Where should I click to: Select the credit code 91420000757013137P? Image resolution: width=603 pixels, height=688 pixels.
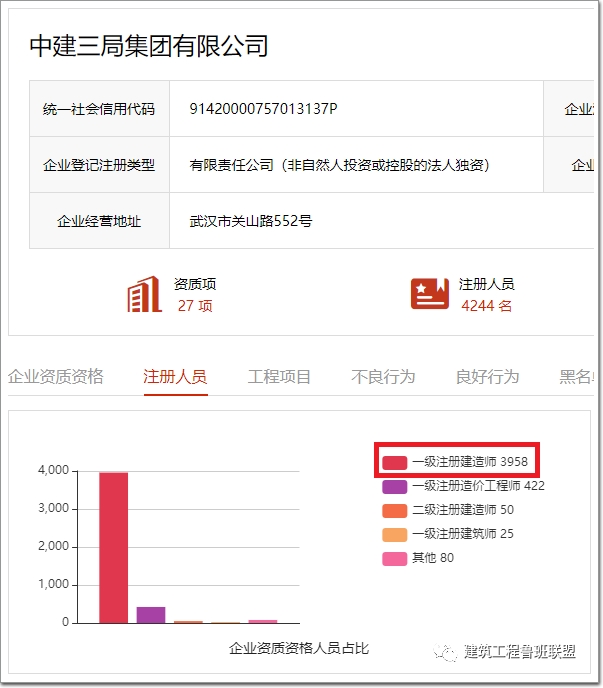[263, 109]
